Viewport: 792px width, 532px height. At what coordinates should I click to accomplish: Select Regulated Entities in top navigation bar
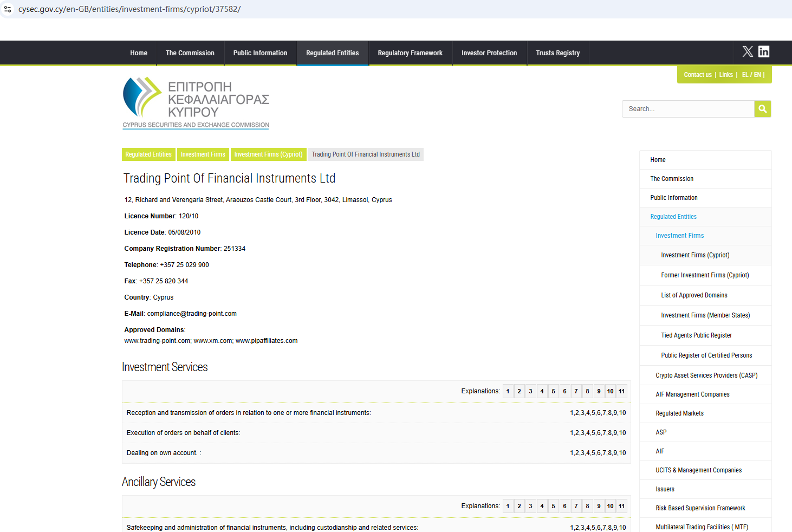point(333,53)
